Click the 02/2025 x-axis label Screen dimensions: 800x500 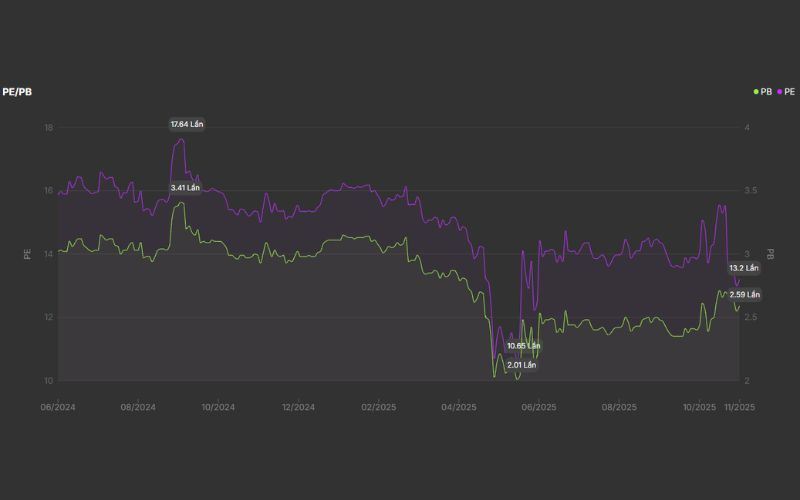click(x=379, y=407)
